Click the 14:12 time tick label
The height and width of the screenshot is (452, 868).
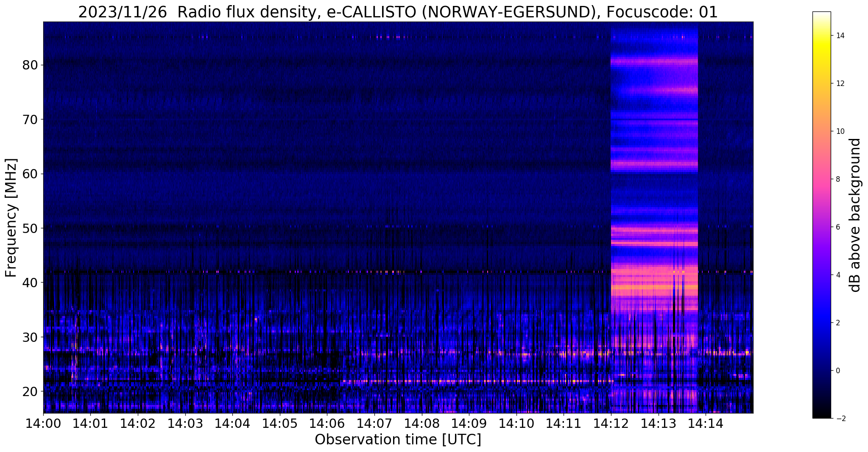click(x=611, y=423)
